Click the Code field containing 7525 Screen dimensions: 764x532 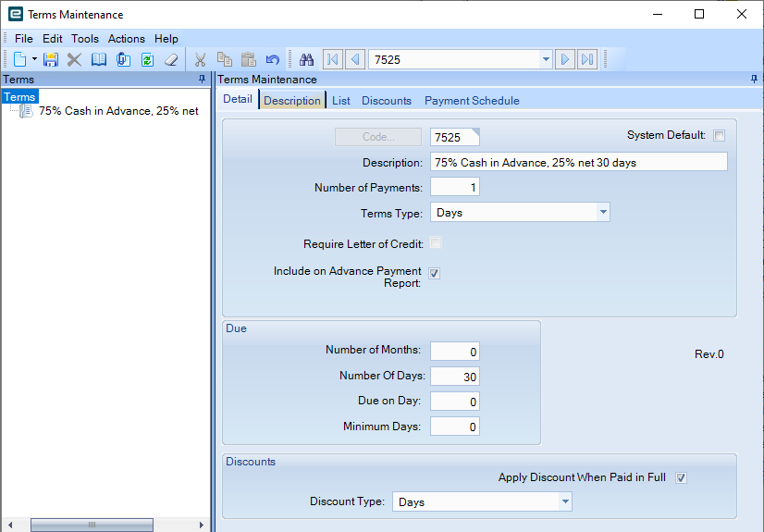455,137
